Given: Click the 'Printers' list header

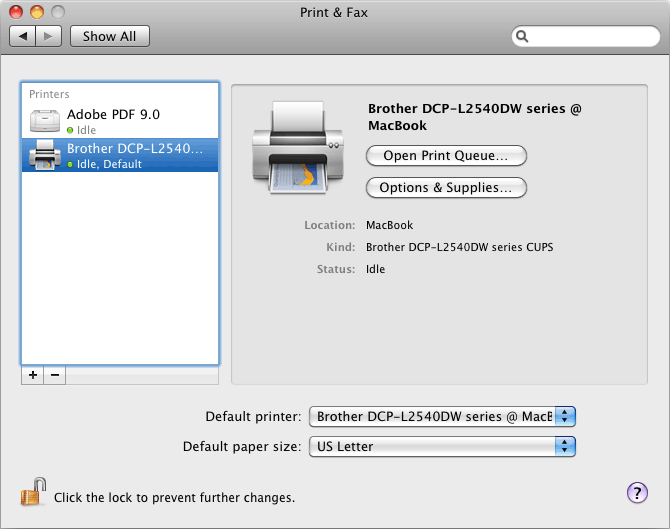Looking at the screenshot, I should pyautogui.click(x=49, y=94).
